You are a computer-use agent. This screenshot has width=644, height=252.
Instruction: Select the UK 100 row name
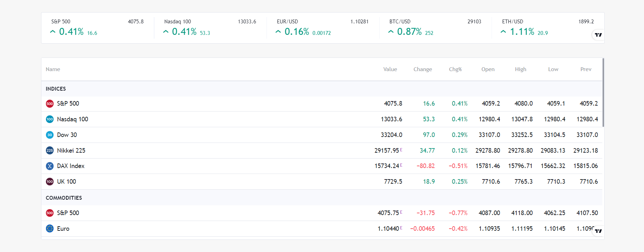point(66,182)
